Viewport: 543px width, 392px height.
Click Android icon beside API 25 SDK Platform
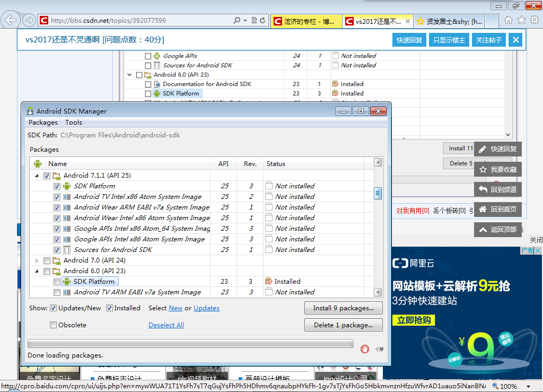pos(67,186)
